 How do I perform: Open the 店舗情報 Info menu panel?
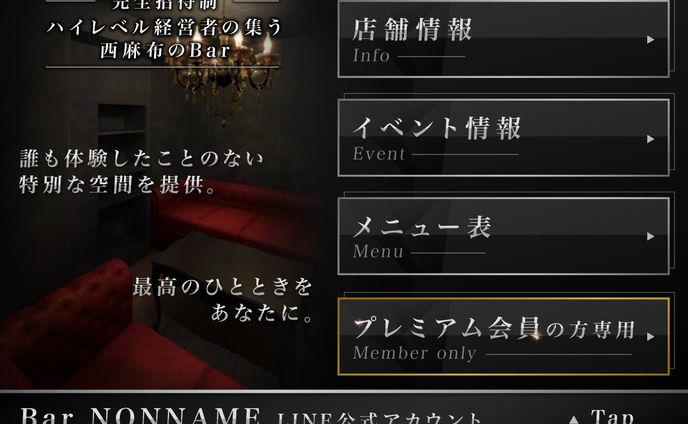tap(503, 40)
